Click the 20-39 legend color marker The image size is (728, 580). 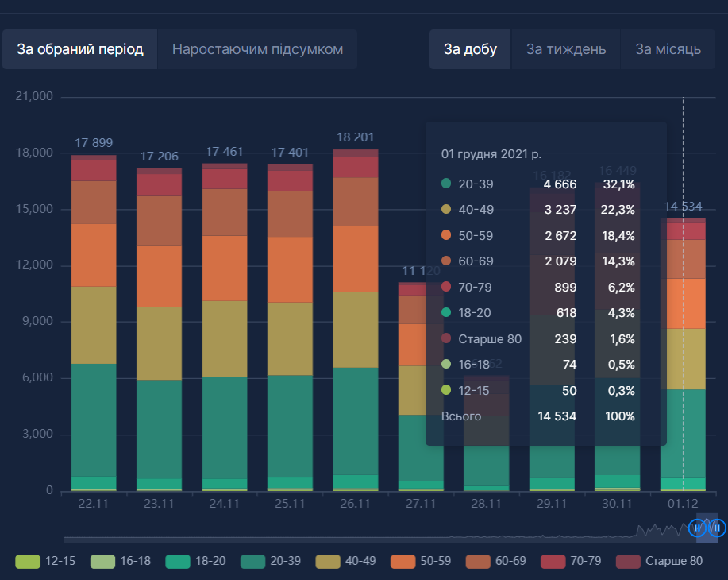pyautogui.click(x=252, y=561)
